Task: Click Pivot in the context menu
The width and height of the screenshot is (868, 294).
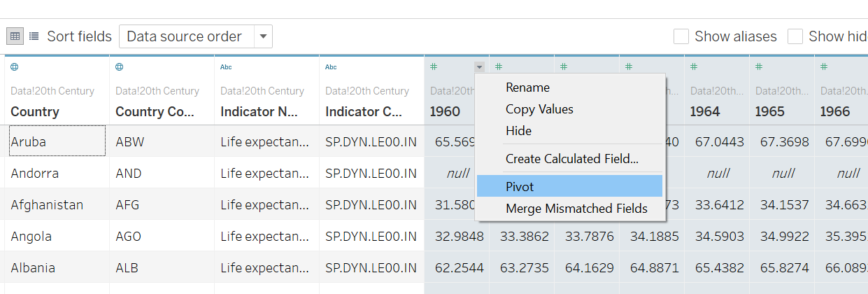Action: pos(569,186)
